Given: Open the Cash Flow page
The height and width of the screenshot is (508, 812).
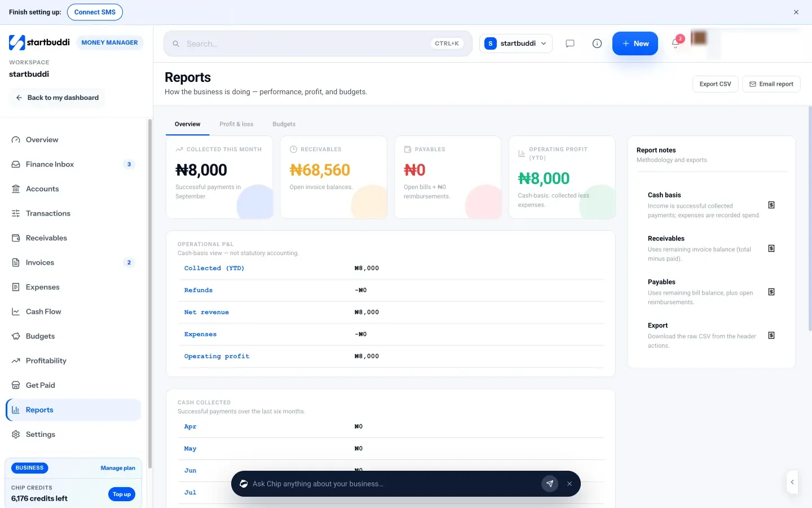Looking at the screenshot, I should pyautogui.click(x=73, y=312).
